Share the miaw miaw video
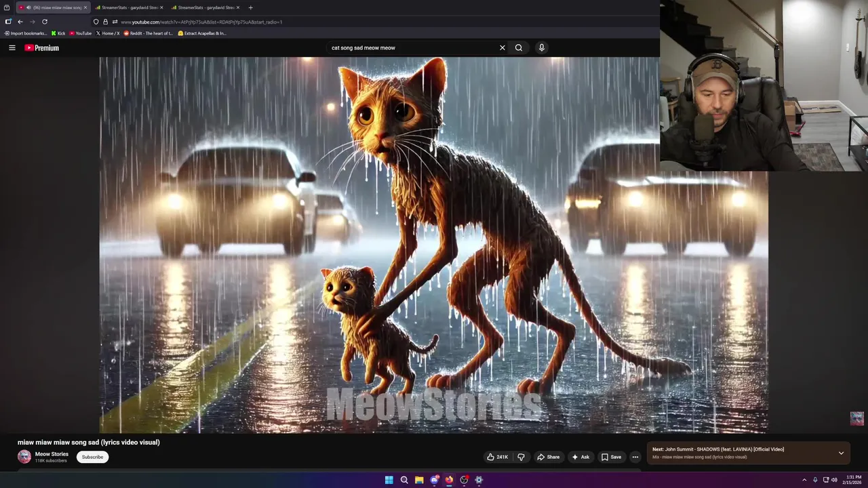 coord(548,457)
